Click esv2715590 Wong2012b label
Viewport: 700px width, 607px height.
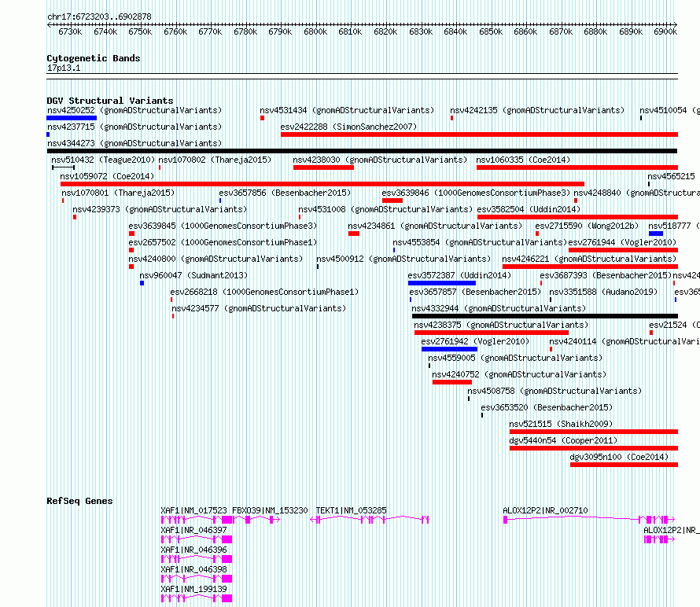pos(587,226)
